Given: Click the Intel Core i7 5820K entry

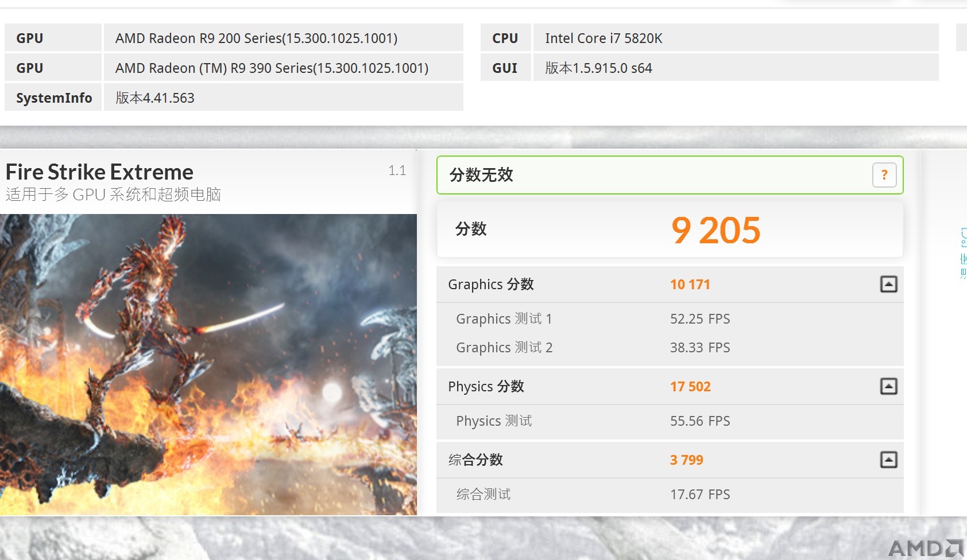Looking at the screenshot, I should [736, 38].
